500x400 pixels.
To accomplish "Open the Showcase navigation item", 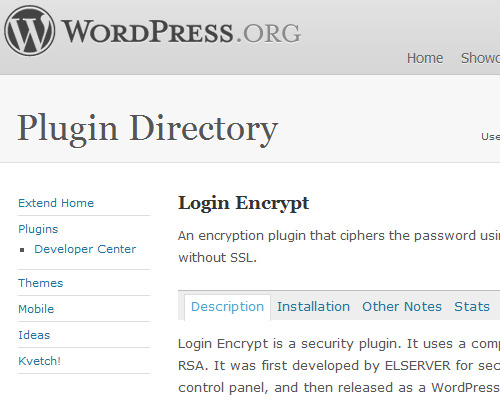I will (x=480, y=58).
